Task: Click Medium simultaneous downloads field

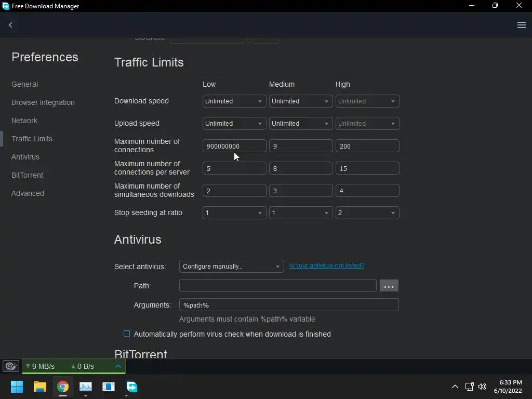Action: tap(301, 191)
